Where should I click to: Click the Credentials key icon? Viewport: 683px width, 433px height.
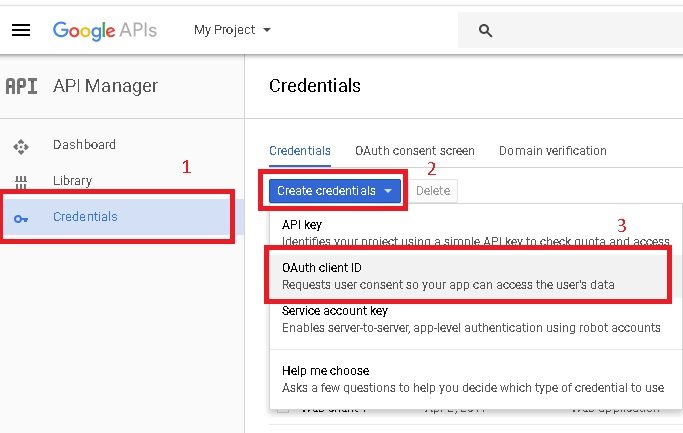21,217
